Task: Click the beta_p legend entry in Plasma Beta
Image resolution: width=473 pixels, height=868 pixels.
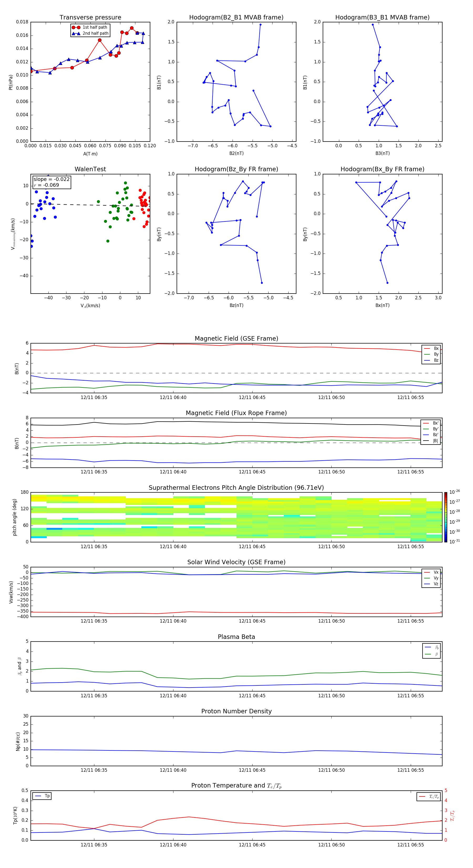Action: pos(431,647)
